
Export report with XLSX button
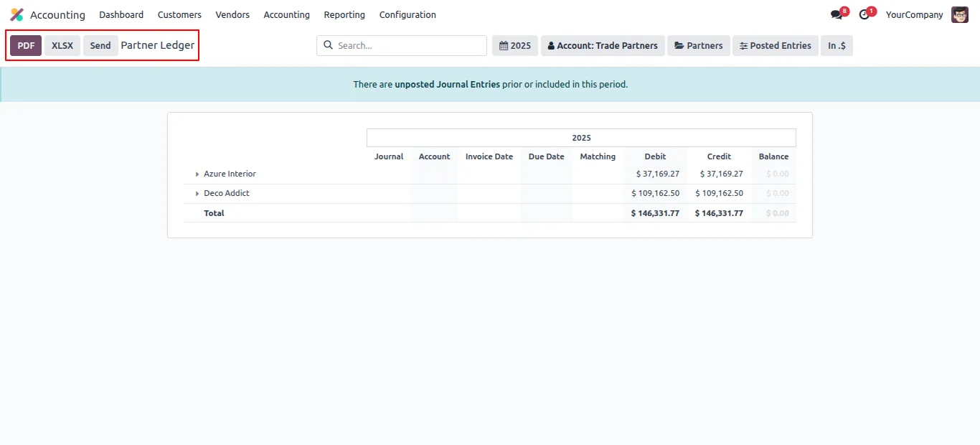pos(62,45)
